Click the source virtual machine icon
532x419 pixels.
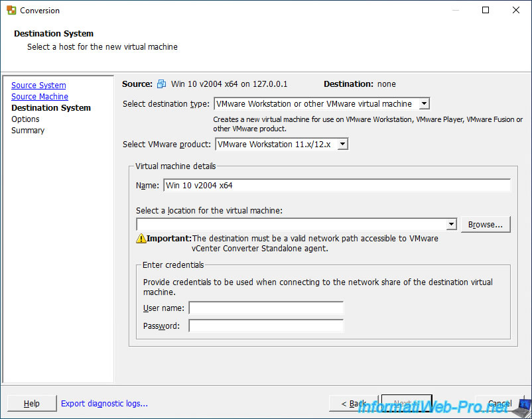tap(161, 84)
